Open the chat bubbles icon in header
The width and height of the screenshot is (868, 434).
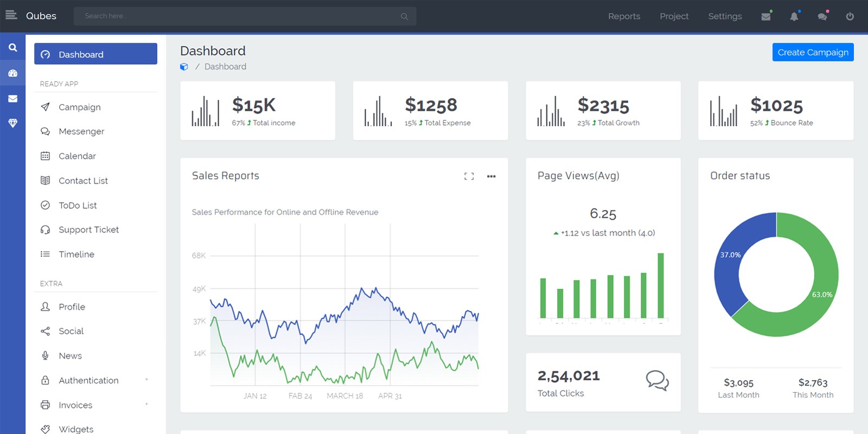pyautogui.click(x=822, y=16)
